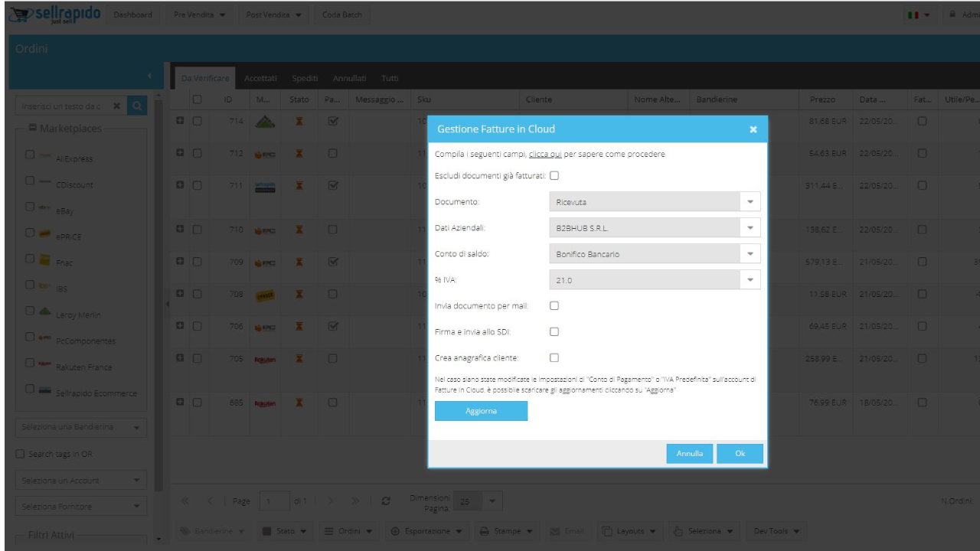
Task: Click the hourglass status icon of order 710
Action: (x=297, y=229)
